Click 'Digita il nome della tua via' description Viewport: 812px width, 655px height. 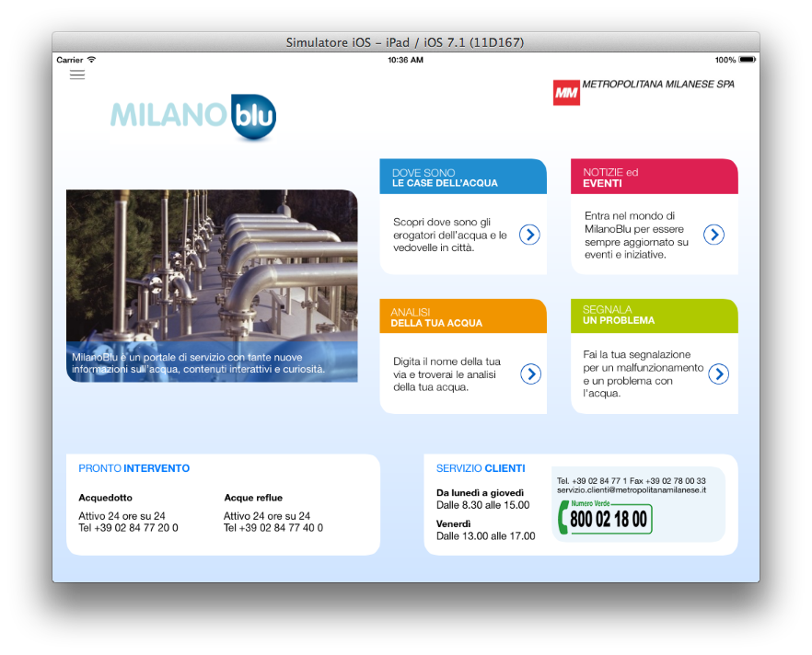click(447, 374)
